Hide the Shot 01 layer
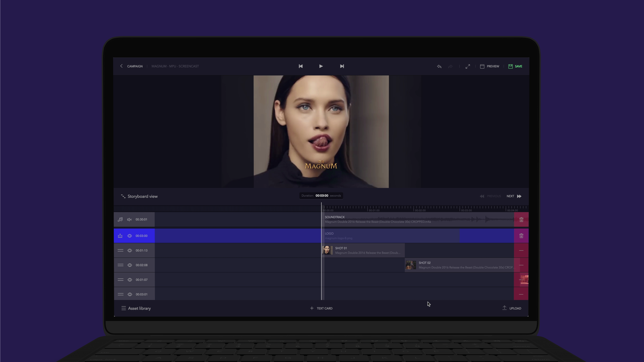The height and width of the screenshot is (362, 644). point(130,250)
